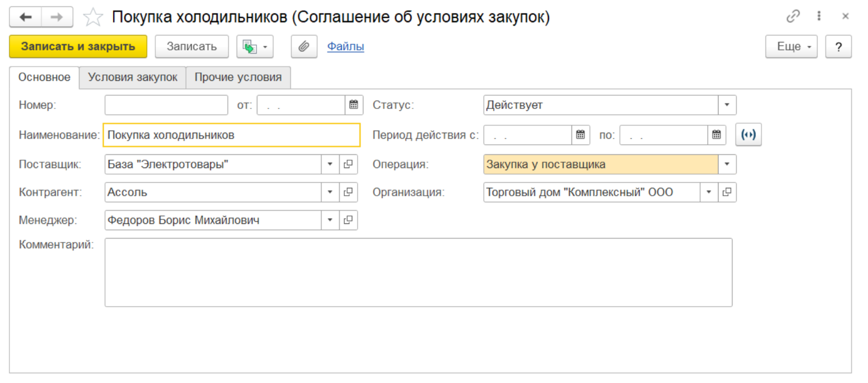Expand the Операция dropdown list

727,164
